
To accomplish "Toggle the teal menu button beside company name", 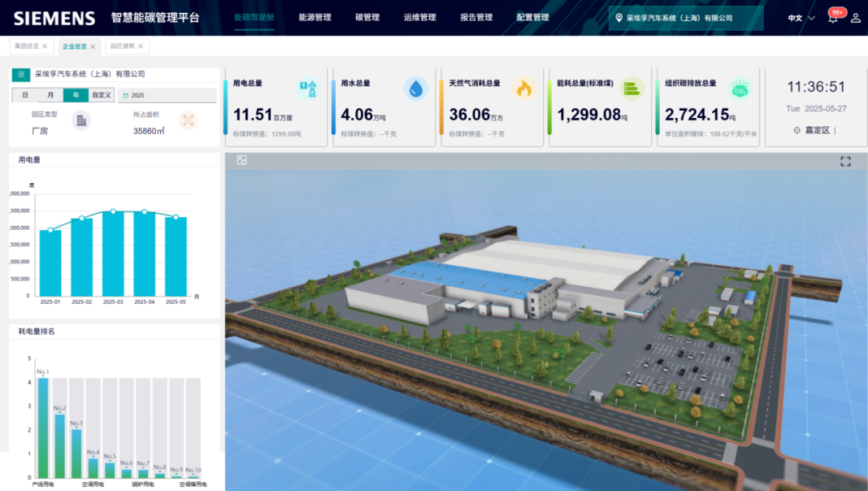I will click(x=21, y=74).
